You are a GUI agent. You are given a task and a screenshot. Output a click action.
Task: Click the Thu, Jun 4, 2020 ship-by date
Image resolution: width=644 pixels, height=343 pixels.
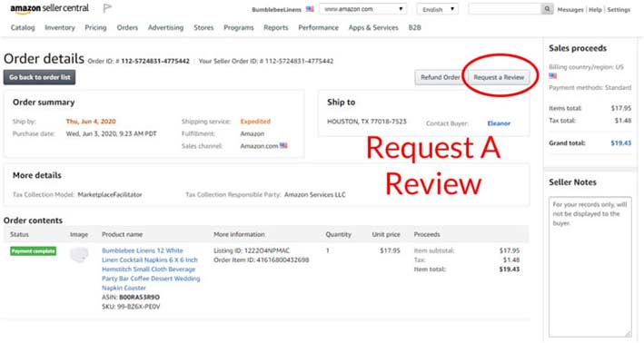click(x=91, y=122)
